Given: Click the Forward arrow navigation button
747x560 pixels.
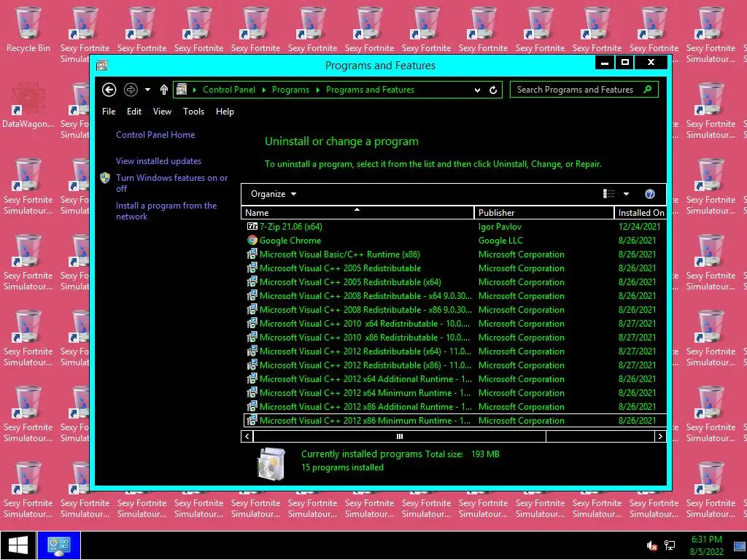Looking at the screenshot, I should tap(131, 90).
